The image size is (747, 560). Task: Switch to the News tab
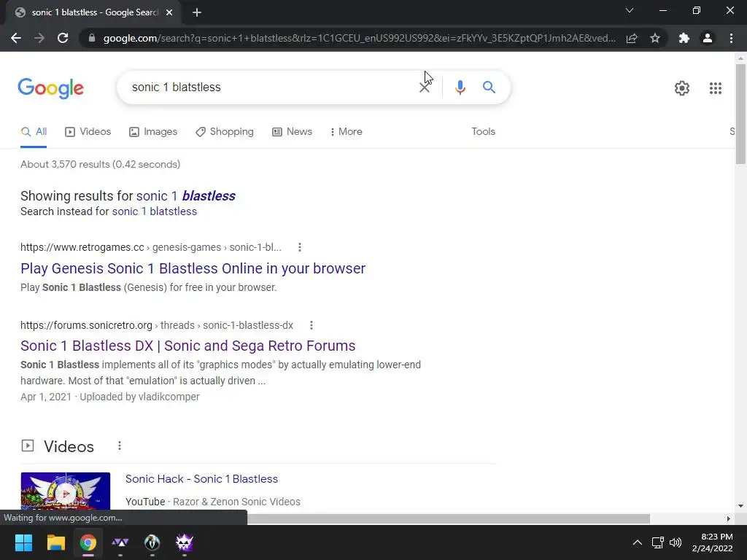click(x=292, y=132)
